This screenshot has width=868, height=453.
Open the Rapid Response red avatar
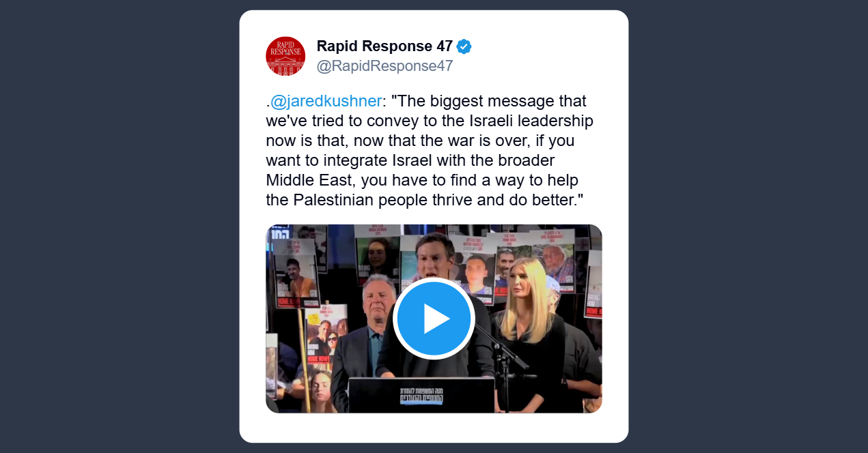(285, 56)
